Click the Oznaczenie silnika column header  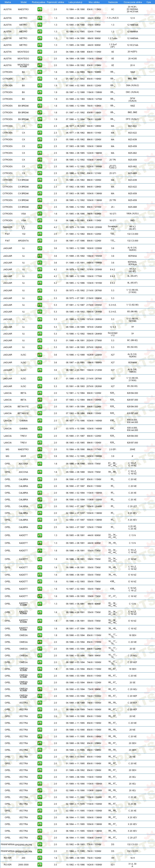[133, 2]
